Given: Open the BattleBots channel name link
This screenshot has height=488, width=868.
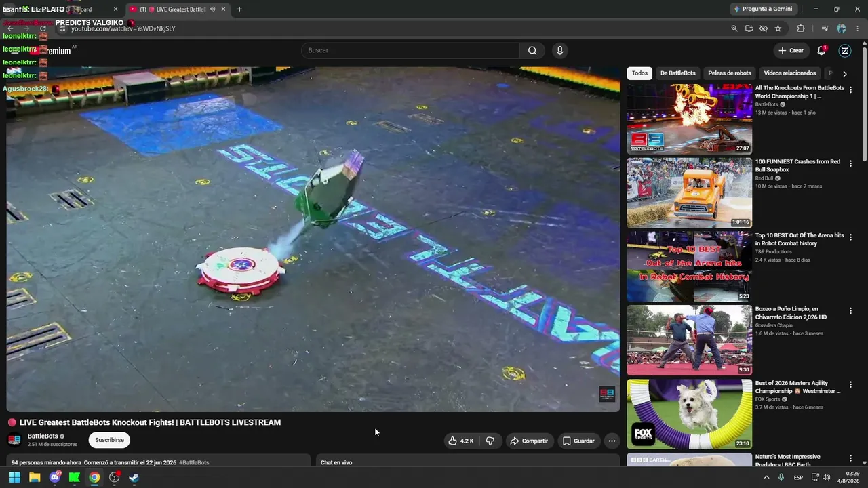Looking at the screenshot, I should click(43, 436).
